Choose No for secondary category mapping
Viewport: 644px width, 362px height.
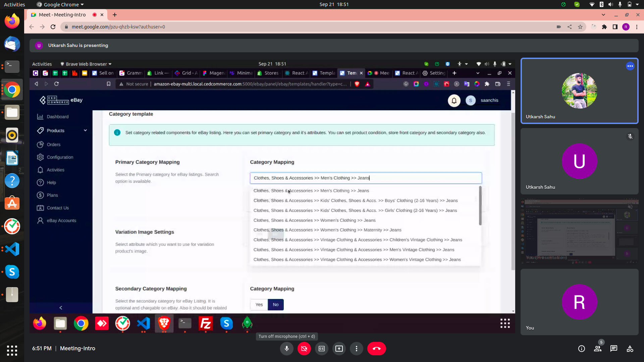click(x=276, y=305)
